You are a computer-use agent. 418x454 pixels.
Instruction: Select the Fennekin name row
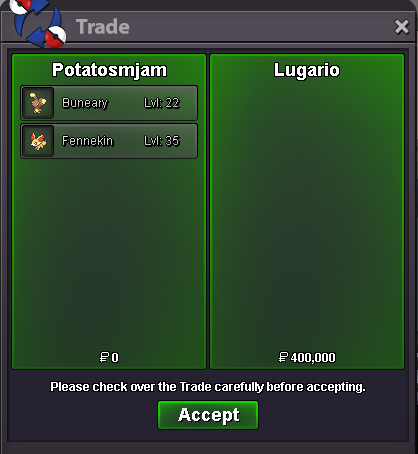(109, 141)
